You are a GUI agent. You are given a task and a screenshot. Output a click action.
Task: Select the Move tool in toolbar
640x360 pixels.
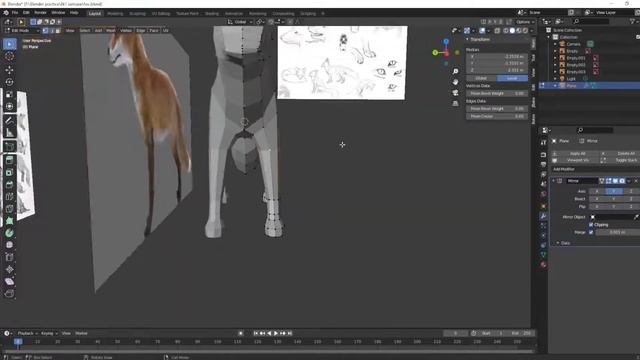[x=10, y=70]
